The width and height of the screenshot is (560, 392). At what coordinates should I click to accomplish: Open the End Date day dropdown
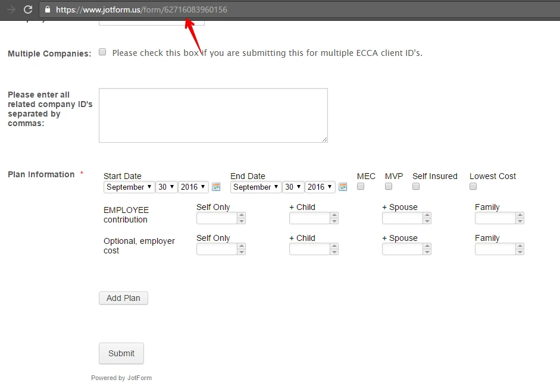(292, 187)
